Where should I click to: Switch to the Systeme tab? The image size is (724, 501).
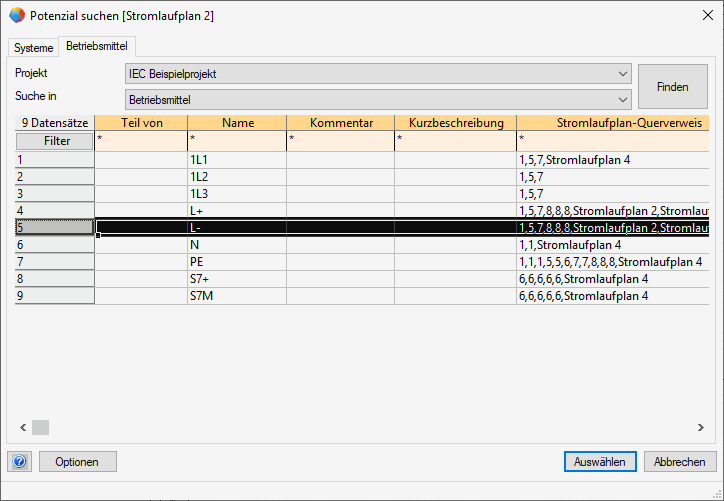point(34,48)
